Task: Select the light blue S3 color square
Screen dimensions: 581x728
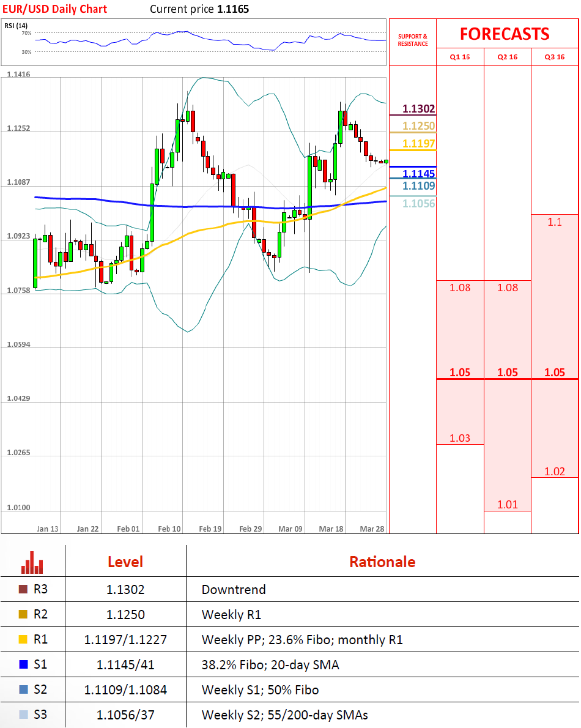Action: tap(23, 715)
